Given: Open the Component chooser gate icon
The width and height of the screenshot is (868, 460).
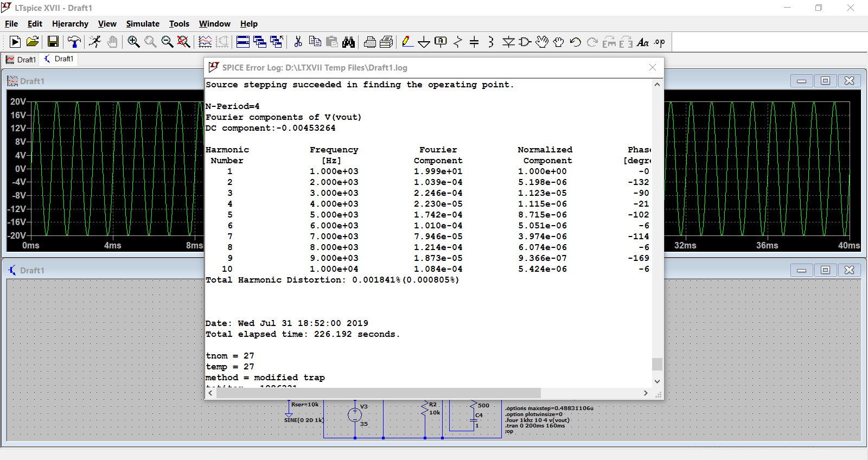Looking at the screenshot, I should pos(525,42).
